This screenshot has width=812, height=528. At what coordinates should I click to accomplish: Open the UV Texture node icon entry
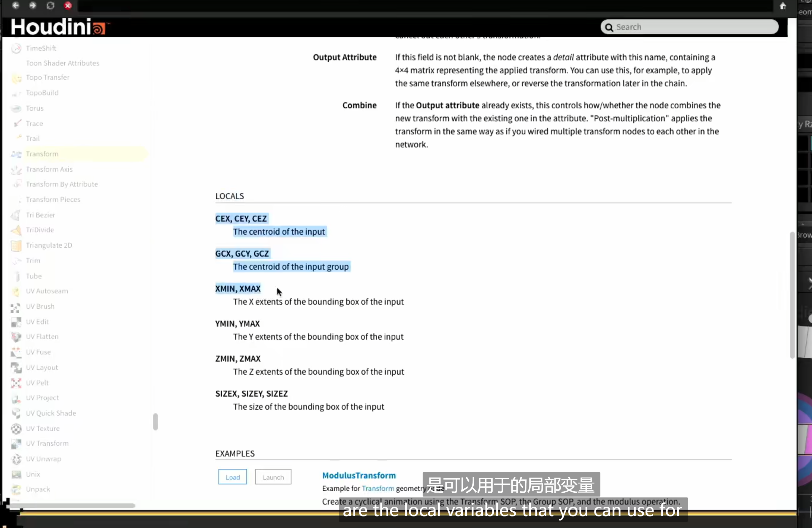16,429
